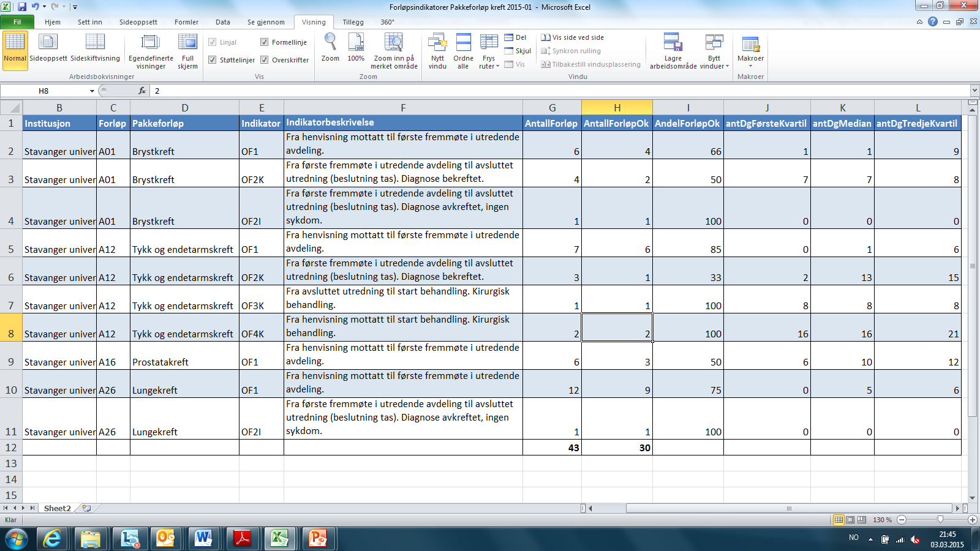This screenshot has width=980, height=551.
Task: Click the Del split window button
Action: click(x=515, y=37)
